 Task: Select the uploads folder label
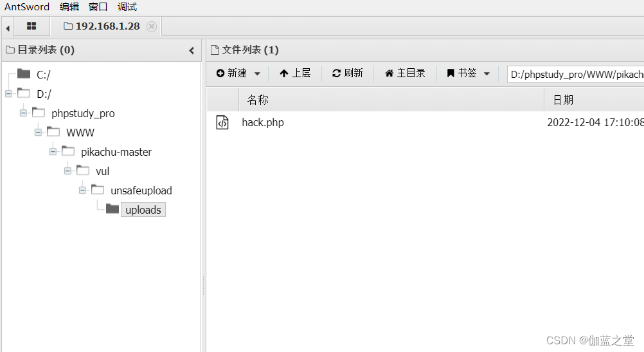(143, 210)
